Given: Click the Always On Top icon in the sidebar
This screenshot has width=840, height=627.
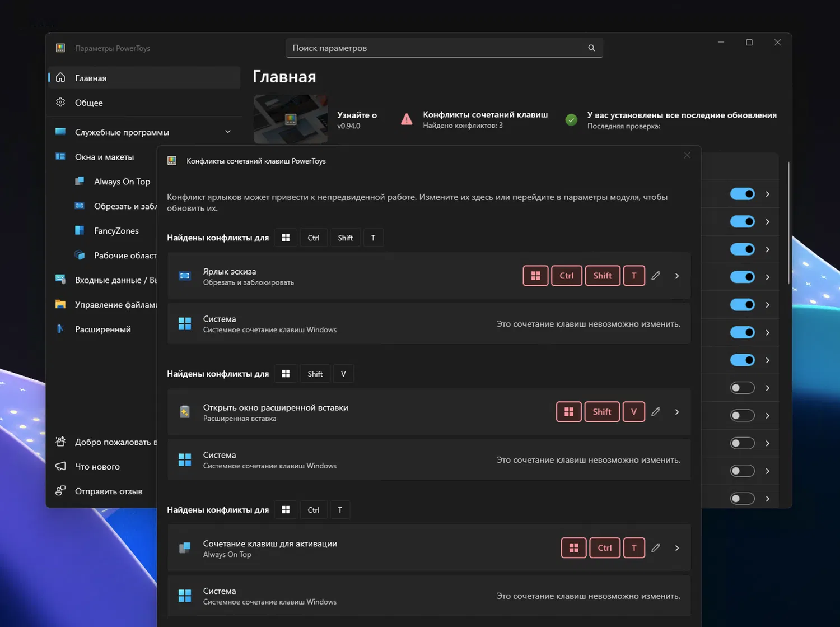Looking at the screenshot, I should (x=80, y=182).
